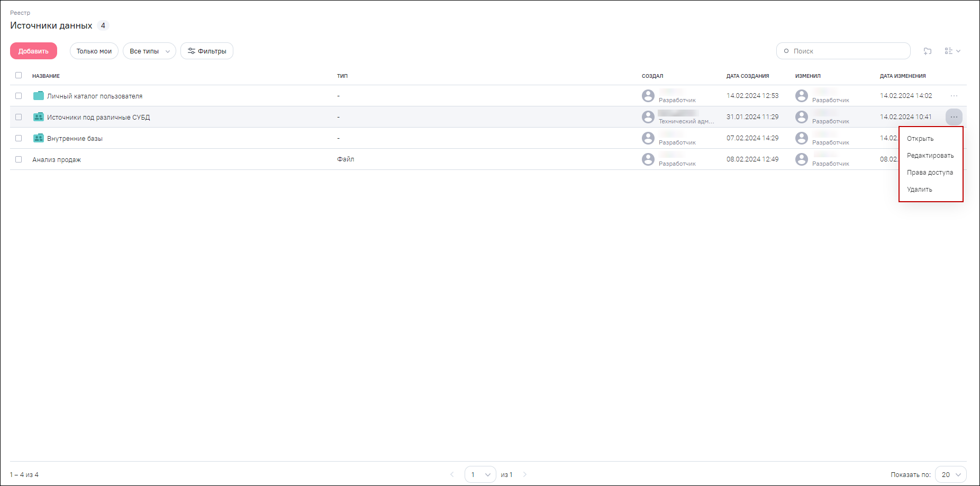Check the Внутренние базы row checkbox
The width and height of the screenshot is (980, 486).
[x=19, y=138]
